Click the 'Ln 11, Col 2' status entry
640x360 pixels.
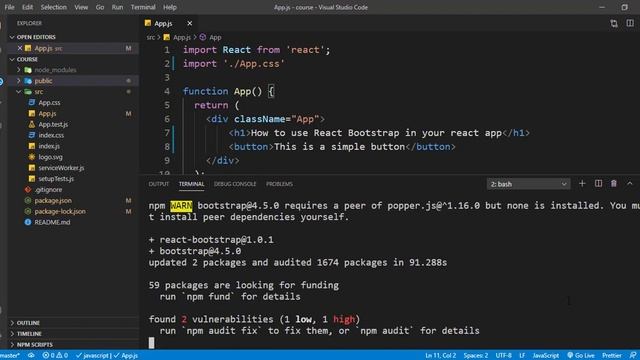pos(440,356)
